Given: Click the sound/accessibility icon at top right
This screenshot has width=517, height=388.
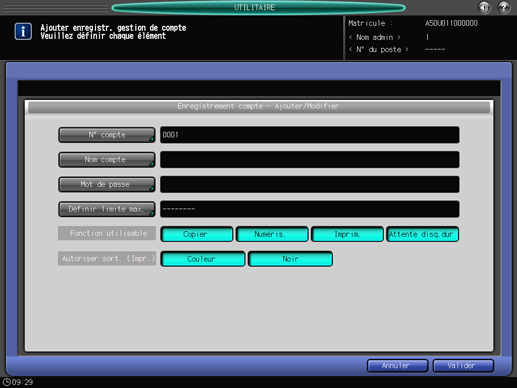Looking at the screenshot, I should pyautogui.click(x=484, y=7).
